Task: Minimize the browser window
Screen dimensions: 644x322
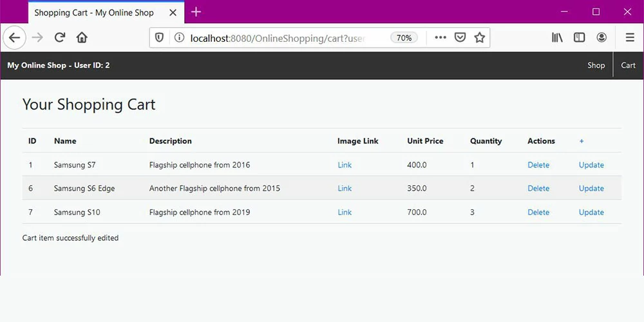Action: click(564, 12)
